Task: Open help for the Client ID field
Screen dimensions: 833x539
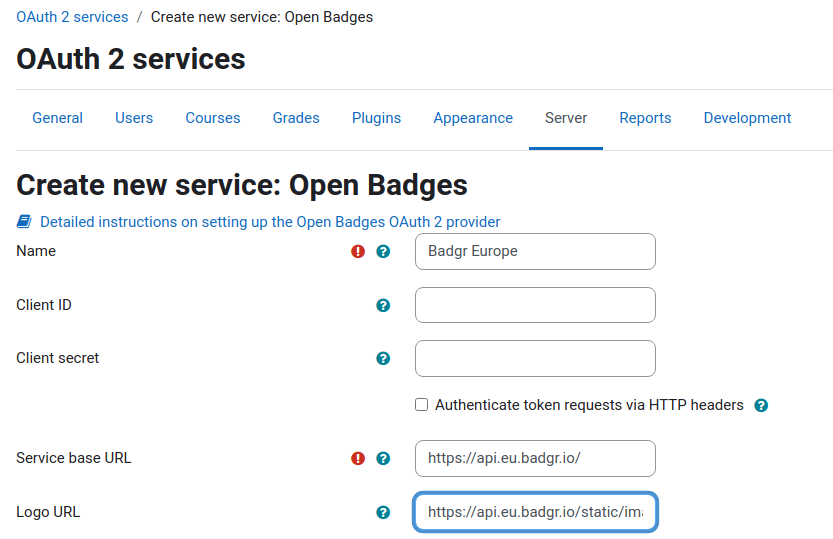Action: pyautogui.click(x=383, y=305)
